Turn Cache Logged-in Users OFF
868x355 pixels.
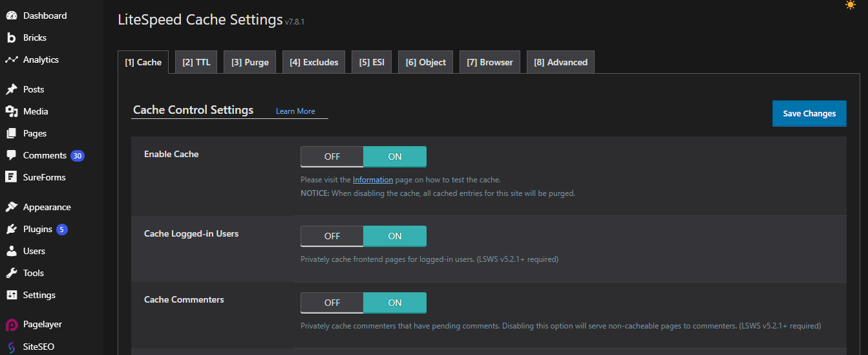tap(332, 236)
